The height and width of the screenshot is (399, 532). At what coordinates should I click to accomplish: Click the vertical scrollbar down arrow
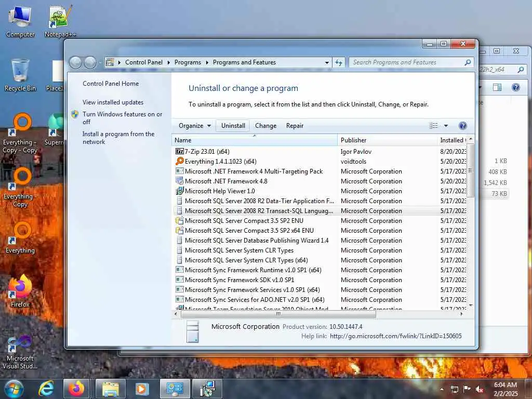coord(471,305)
